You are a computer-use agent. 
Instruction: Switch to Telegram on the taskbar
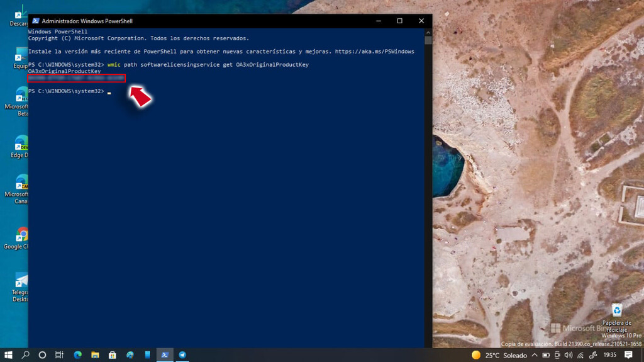[x=182, y=354]
